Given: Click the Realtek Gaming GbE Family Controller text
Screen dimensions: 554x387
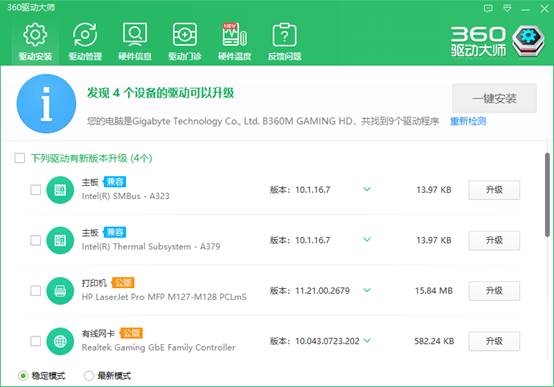Looking at the screenshot, I should click(x=158, y=347).
